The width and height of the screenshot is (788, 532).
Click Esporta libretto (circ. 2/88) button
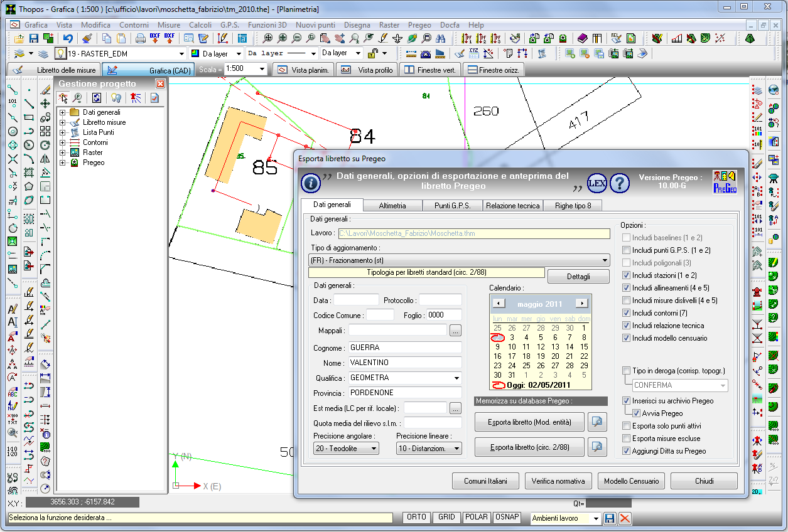coord(529,447)
